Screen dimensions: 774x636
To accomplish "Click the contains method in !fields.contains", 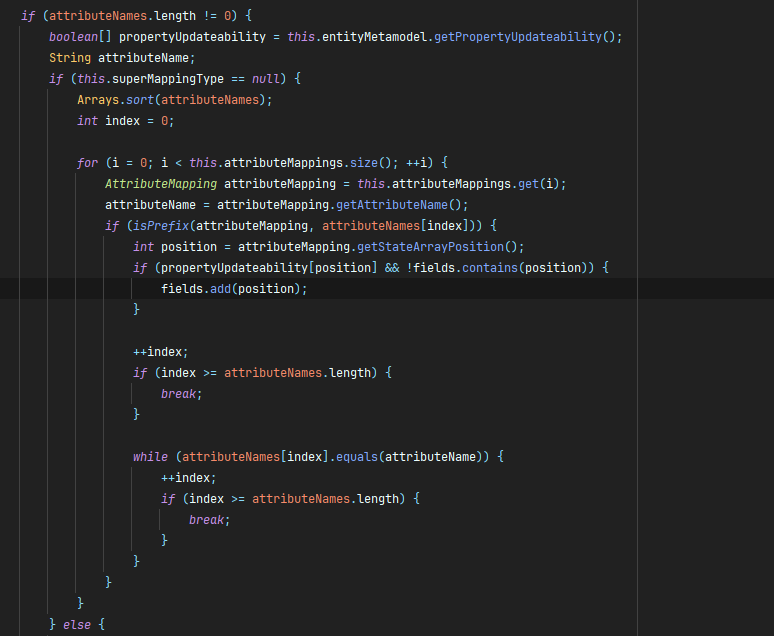I will click(x=490, y=268).
